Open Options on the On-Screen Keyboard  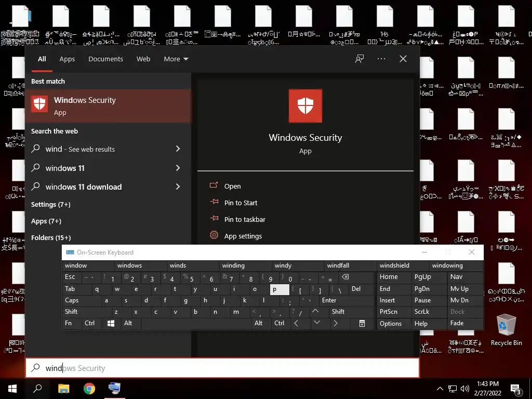point(394,323)
